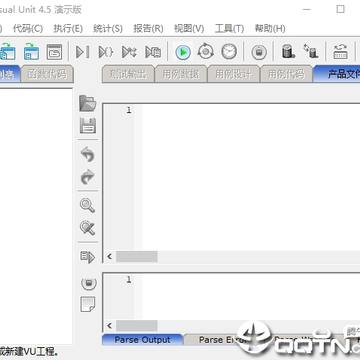Open the 工具(T) menu

229,28
